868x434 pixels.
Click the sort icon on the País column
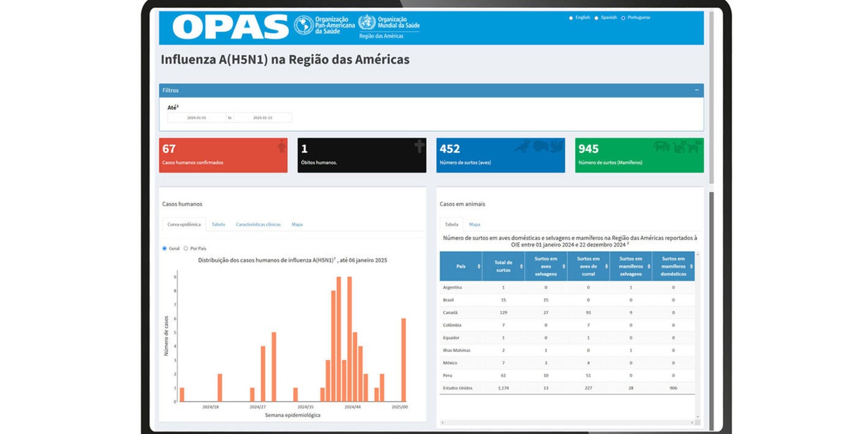(479, 266)
